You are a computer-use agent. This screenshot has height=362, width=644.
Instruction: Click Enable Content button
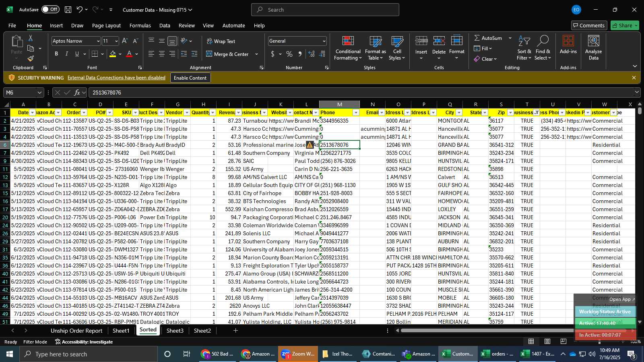[190, 78]
